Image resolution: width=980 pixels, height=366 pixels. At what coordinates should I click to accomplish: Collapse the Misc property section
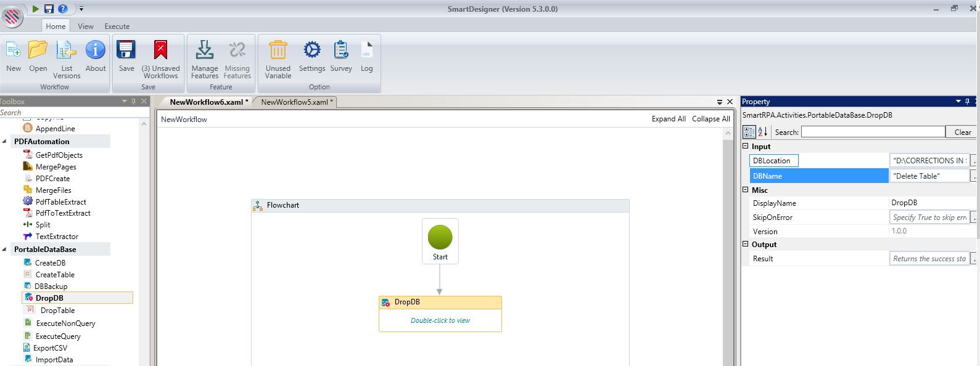tap(745, 190)
